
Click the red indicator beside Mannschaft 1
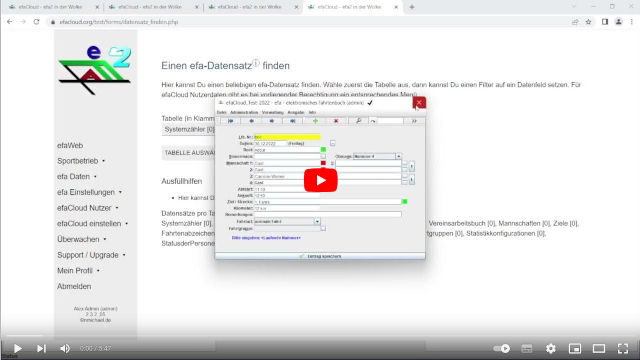[323, 163]
